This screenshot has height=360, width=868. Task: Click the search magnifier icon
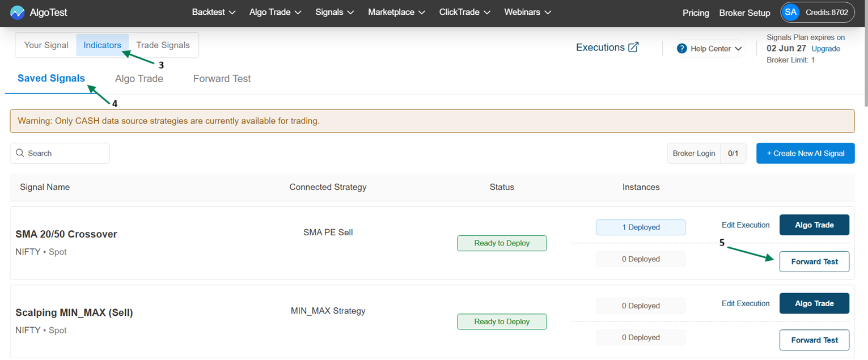[20, 153]
